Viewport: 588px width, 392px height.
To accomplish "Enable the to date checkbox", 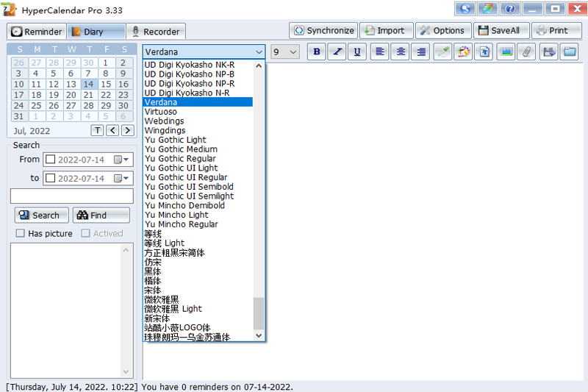I will 50,178.
